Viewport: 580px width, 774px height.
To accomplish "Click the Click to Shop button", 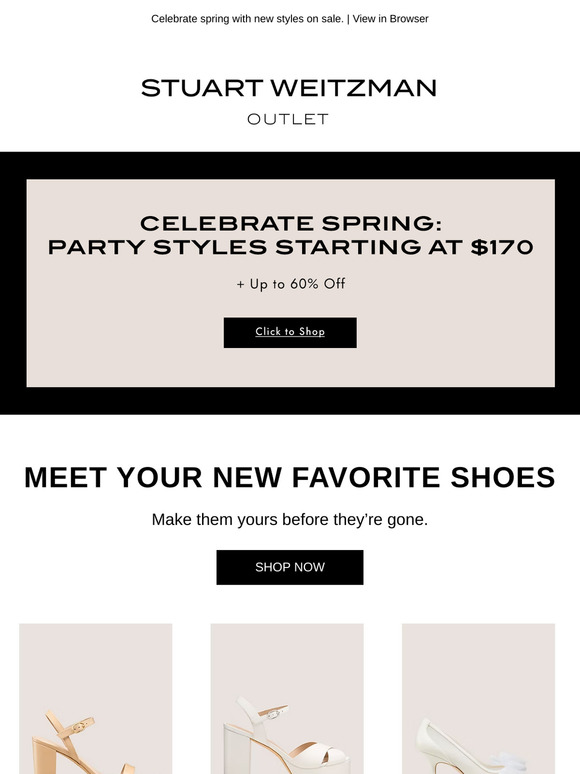I will click(x=290, y=332).
